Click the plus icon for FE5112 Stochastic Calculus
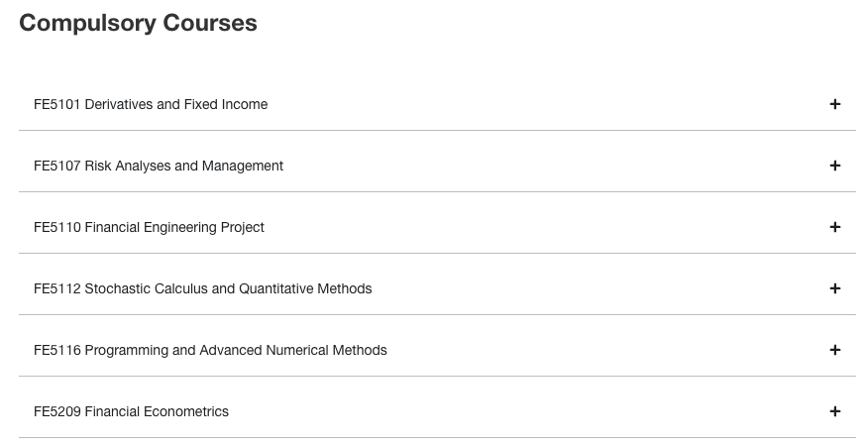The width and height of the screenshot is (868, 447). point(835,288)
